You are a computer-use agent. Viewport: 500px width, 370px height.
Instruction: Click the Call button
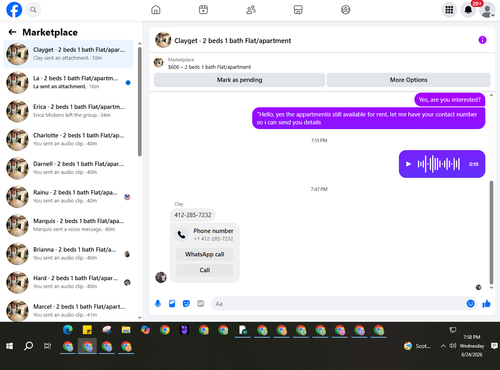[205, 270]
